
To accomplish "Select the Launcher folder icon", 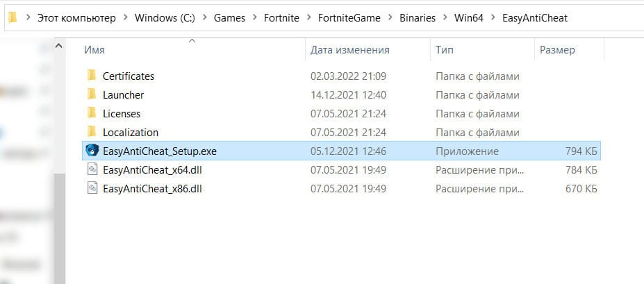I will pos(91,94).
